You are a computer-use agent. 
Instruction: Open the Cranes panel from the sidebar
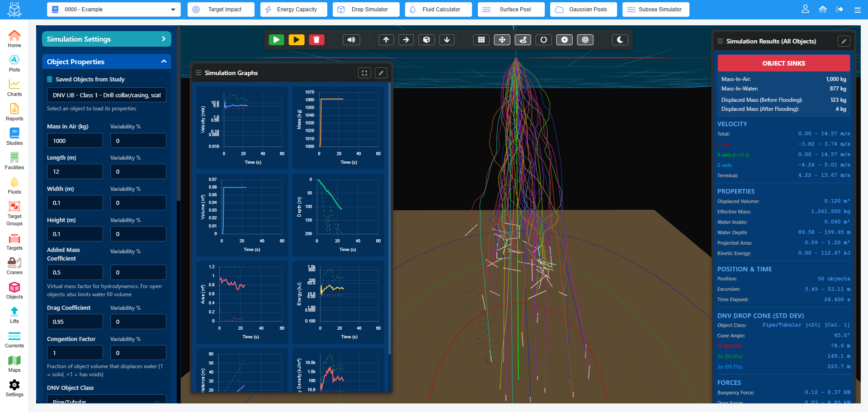pyautogui.click(x=14, y=265)
